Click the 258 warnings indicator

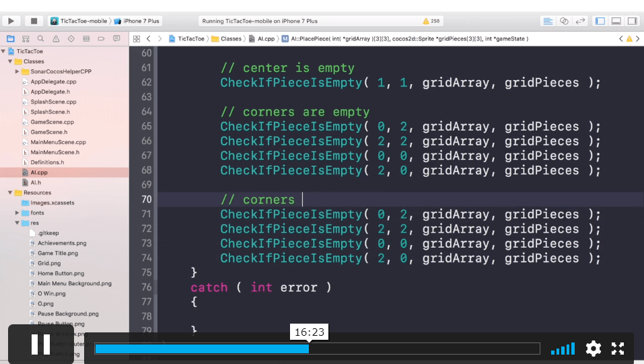(431, 21)
